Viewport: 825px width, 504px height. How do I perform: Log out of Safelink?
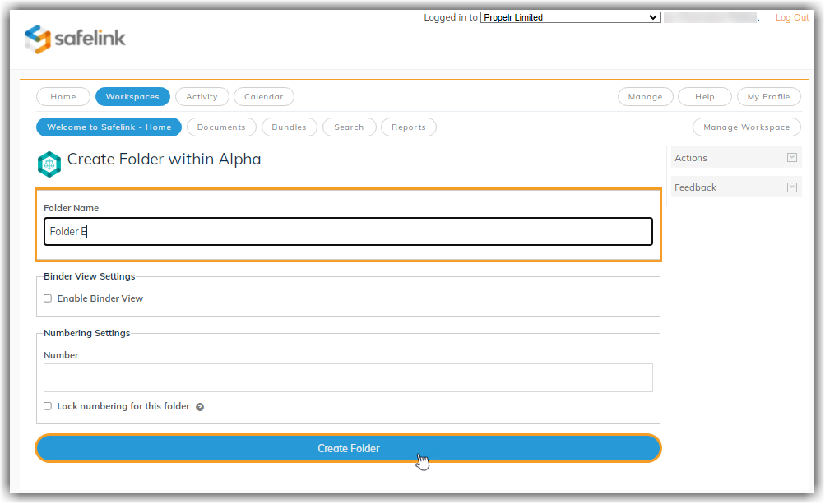tap(790, 16)
